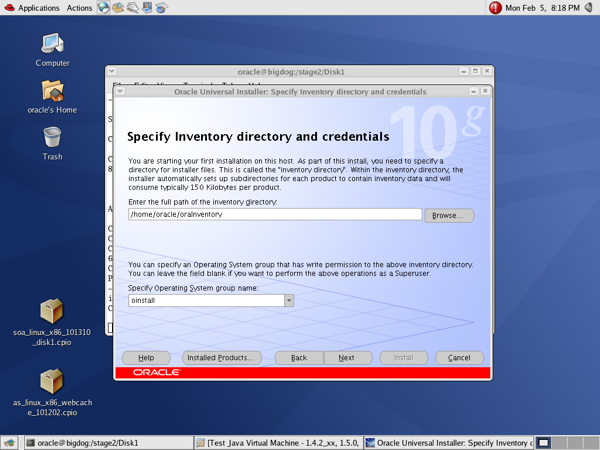This screenshot has height=450, width=600.
Task: Open installer window menu button on title bar
Action: click(x=120, y=91)
